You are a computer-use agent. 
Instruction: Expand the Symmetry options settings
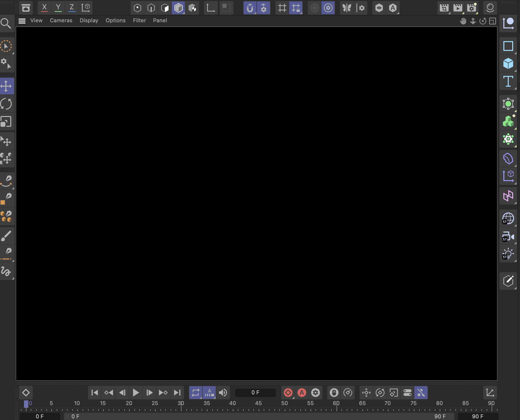[361, 8]
